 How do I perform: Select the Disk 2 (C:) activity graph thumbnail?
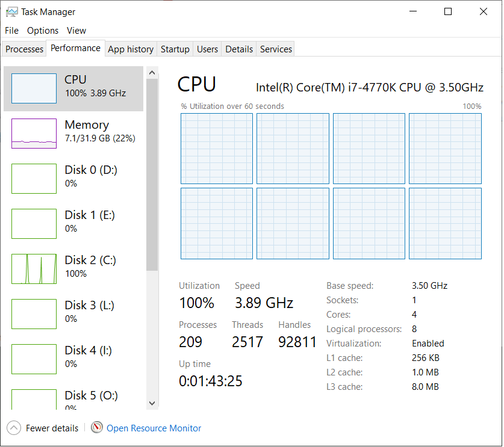pyautogui.click(x=34, y=270)
